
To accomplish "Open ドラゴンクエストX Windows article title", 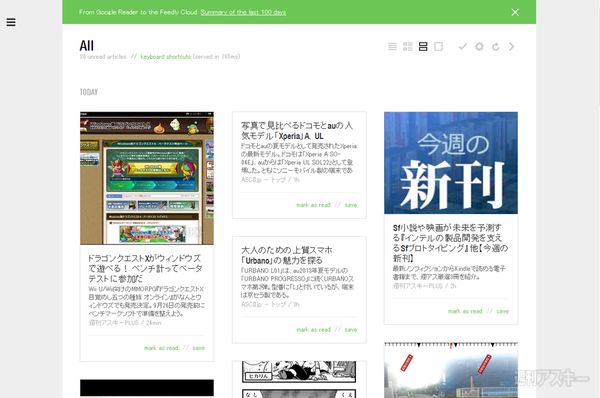I will [x=145, y=268].
